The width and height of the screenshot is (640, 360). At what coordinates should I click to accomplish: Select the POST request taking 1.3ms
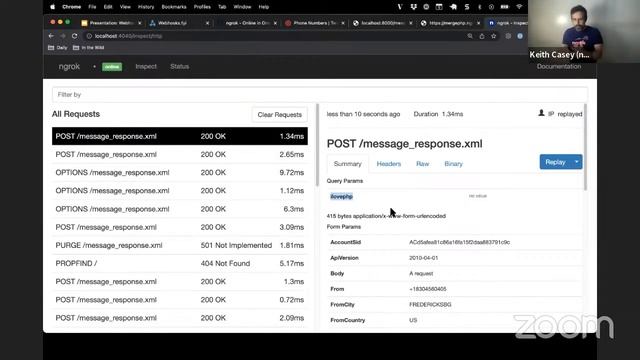pyautogui.click(x=180, y=282)
